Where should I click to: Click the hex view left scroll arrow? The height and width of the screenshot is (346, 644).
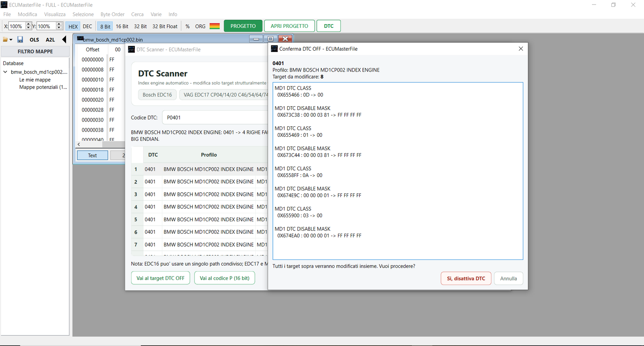click(x=79, y=144)
